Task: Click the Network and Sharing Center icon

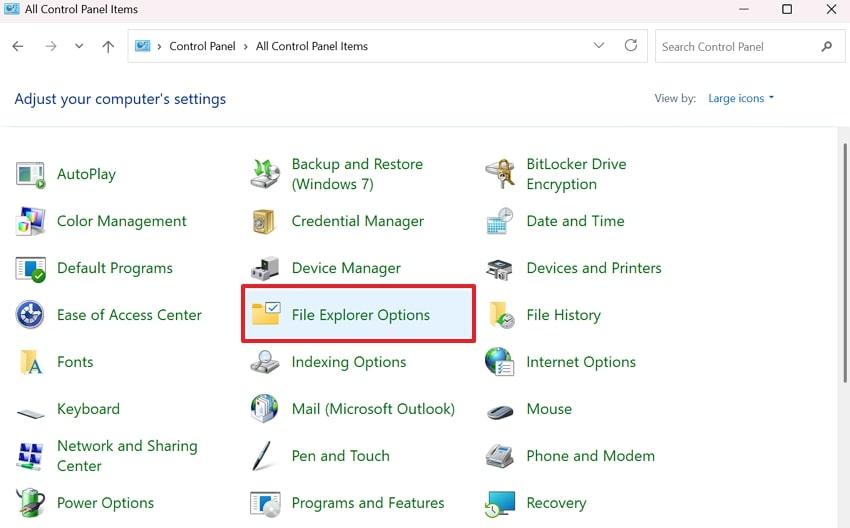Action: 30,456
